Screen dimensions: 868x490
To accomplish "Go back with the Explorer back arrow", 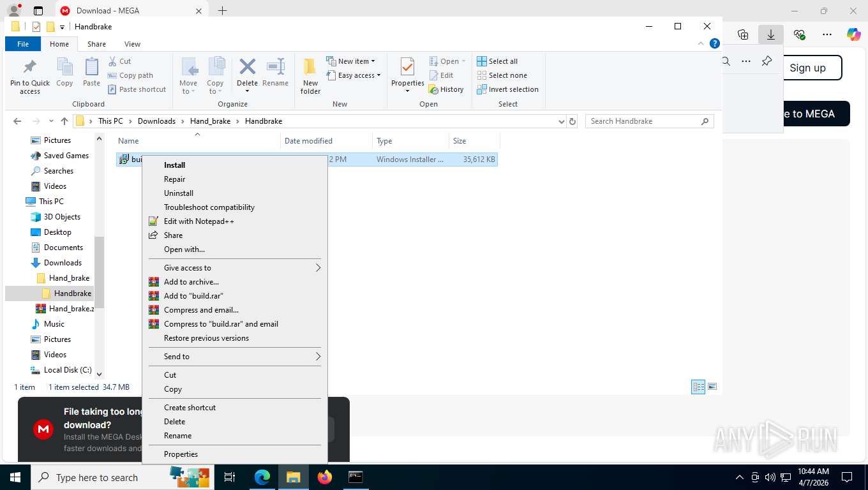I will pos(17,121).
